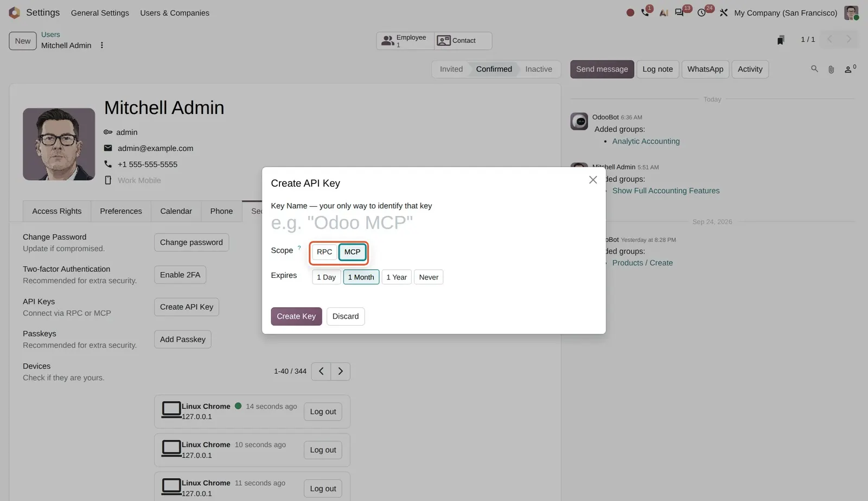Click Add Passkey button
The image size is (868, 501).
(183, 340)
